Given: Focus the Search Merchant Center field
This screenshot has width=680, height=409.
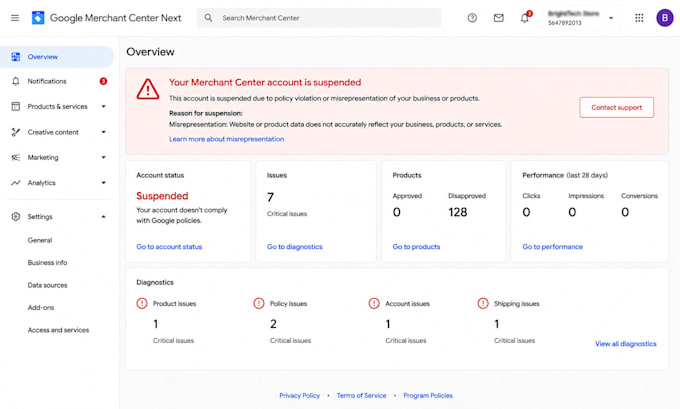Looking at the screenshot, I should (x=319, y=18).
